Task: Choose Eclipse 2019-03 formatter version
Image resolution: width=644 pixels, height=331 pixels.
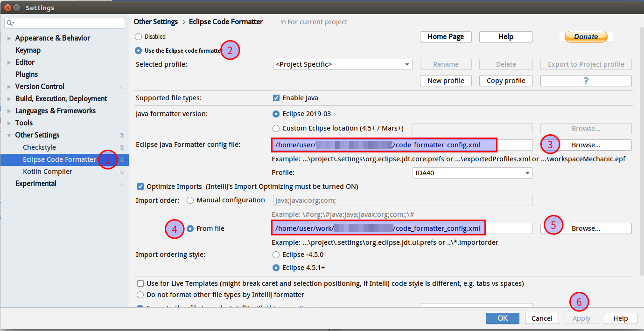Action: (276, 114)
